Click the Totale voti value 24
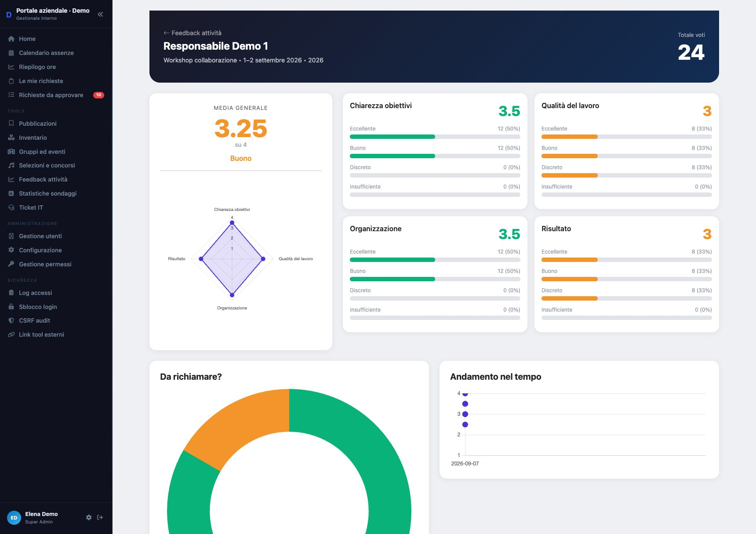This screenshot has width=756, height=534. click(691, 53)
